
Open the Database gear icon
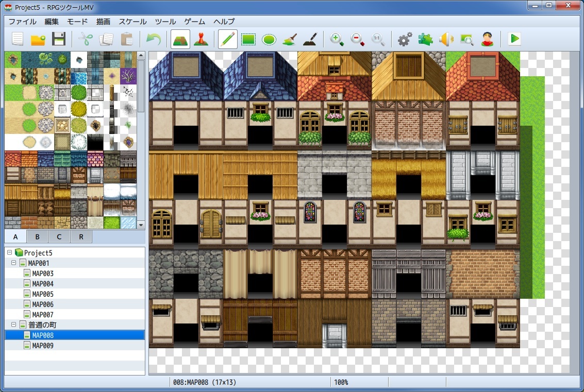pos(405,39)
